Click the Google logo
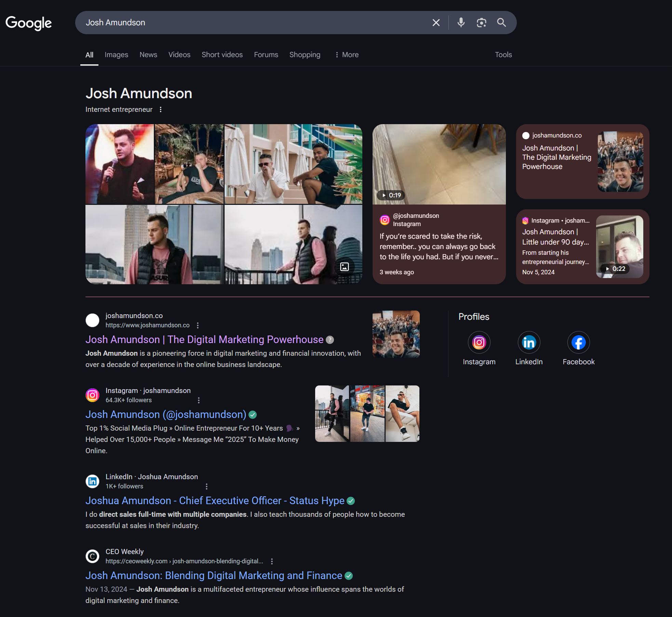The image size is (672, 617). click(x=29, y=23)
